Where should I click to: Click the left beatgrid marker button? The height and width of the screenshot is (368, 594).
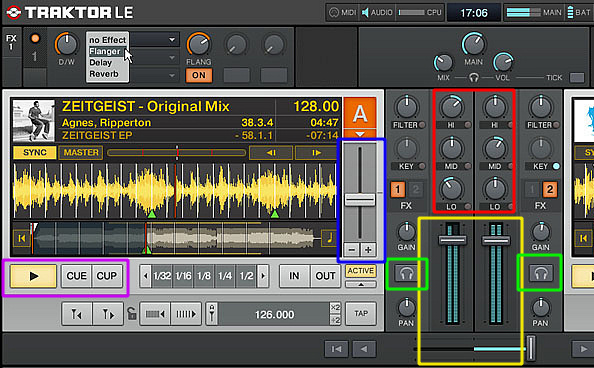coord(77,314)
